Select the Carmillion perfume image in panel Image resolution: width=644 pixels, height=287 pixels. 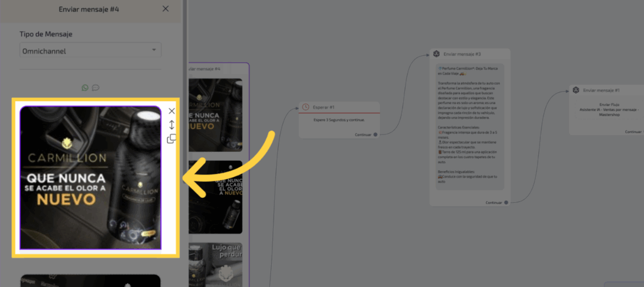point(90,177)
